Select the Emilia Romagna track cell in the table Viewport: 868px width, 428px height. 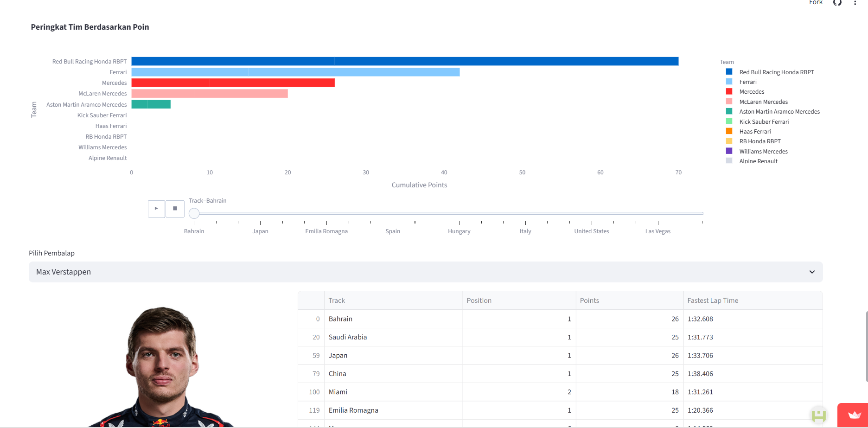[393, 410]
